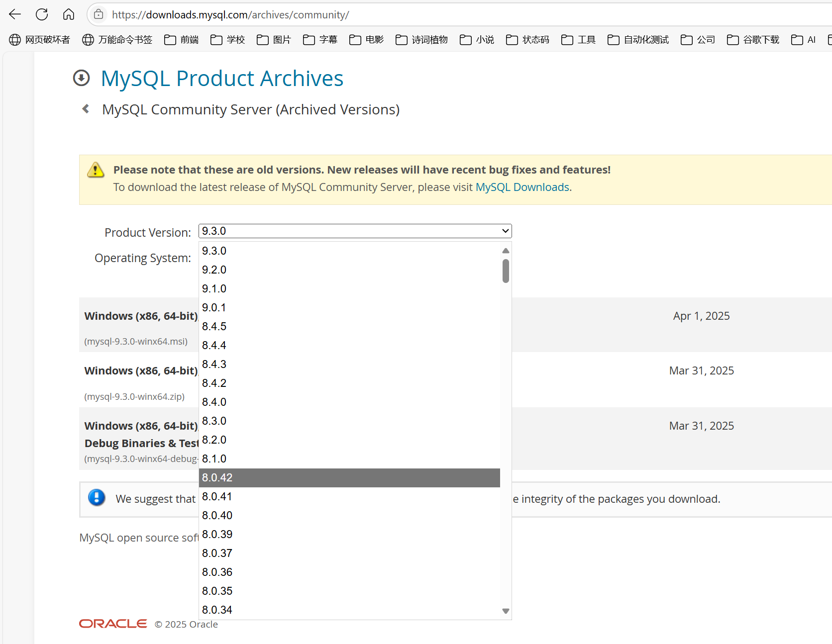Click the 'Apr 1, 2025' date

(701, 316)
